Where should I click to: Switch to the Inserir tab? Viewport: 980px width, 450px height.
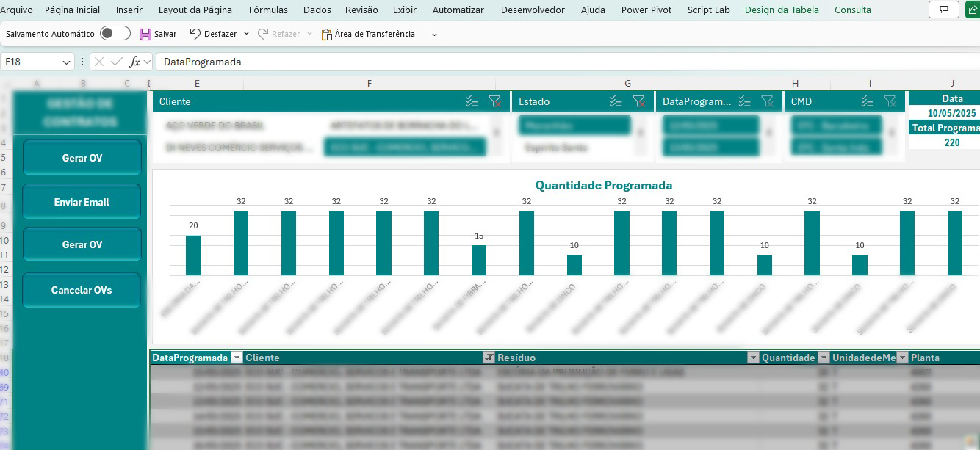click(129, 10)
